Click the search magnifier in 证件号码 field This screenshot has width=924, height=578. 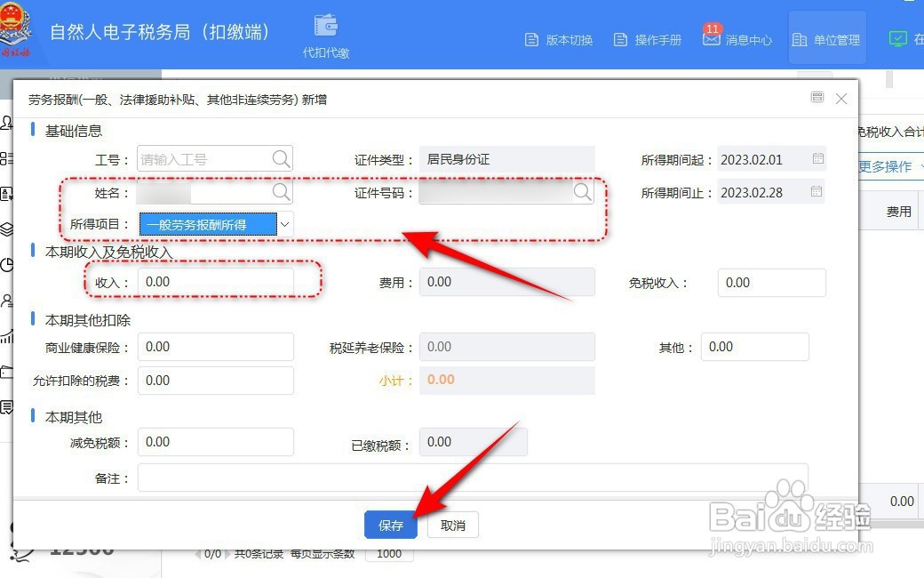[x=583, y=191]
